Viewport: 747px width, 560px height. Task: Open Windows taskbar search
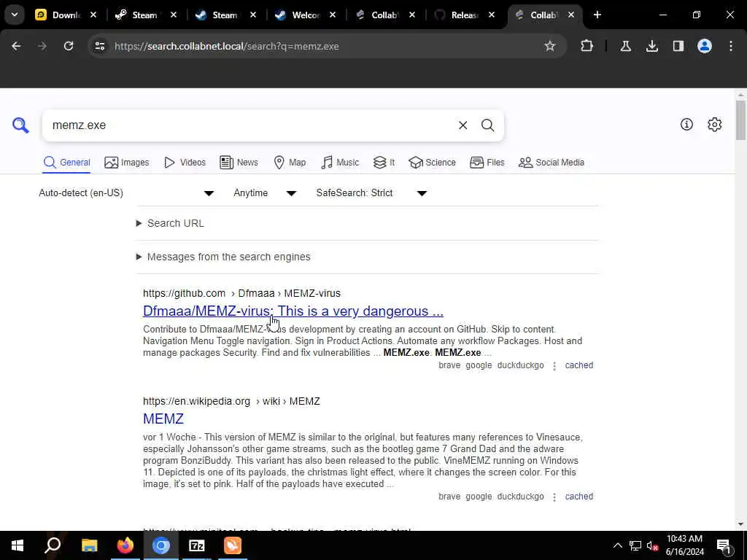53,545
